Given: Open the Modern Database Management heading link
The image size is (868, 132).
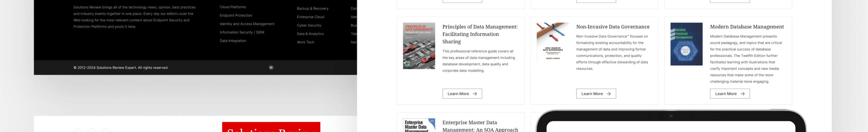Looking at the screenshot, I should point(747,27).
